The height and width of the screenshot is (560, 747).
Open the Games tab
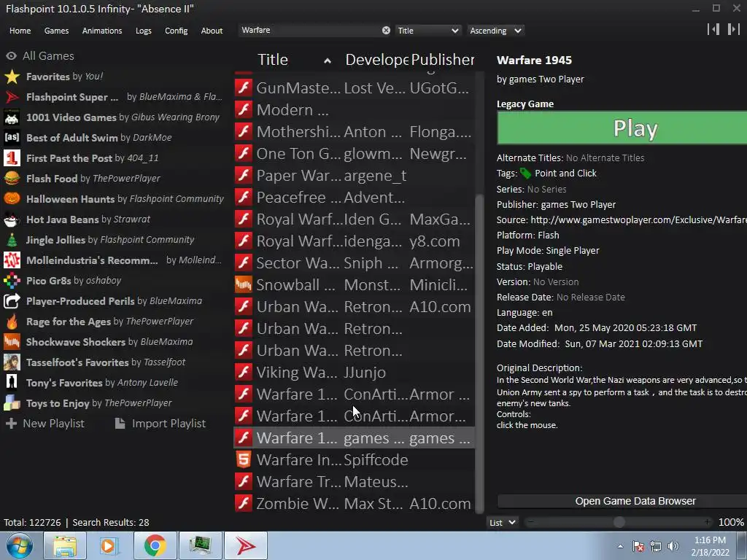tap(56, 31)
